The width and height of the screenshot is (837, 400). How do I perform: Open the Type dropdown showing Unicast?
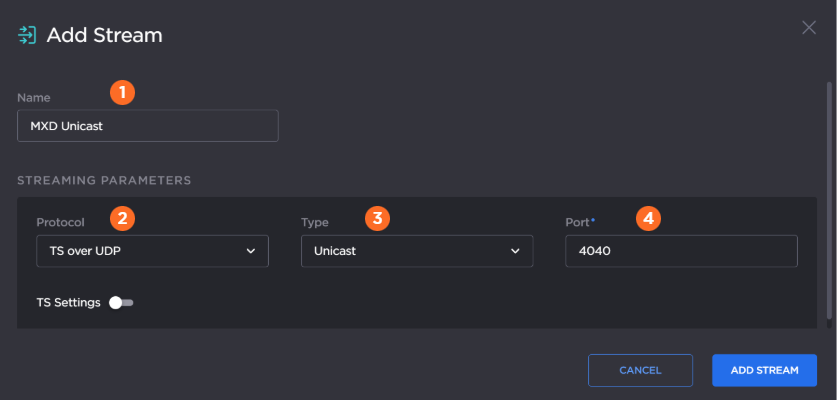pos(416,251)
